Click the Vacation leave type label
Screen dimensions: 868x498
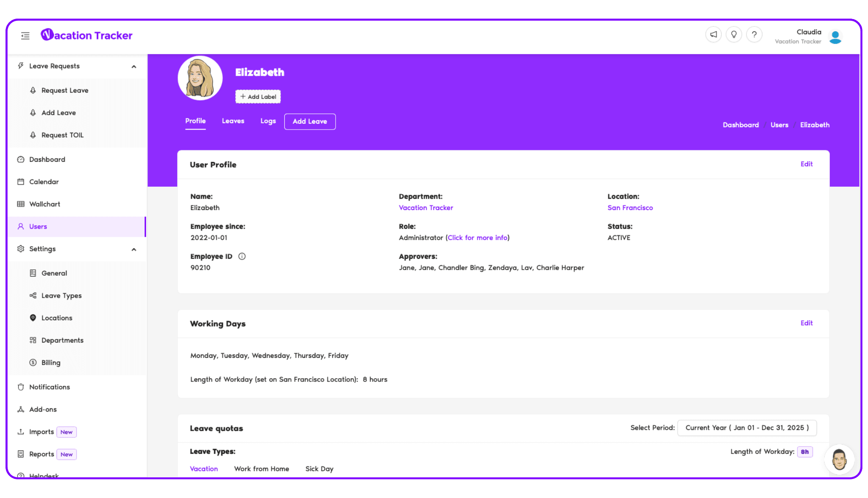[x=203, y=469]
